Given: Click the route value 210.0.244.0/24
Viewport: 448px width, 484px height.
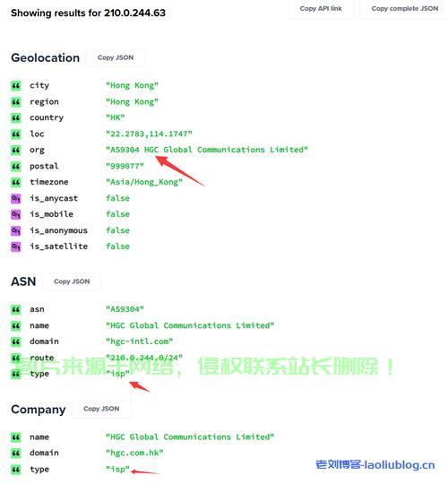Looking at the screenshot, I should pyautogui.click(x=144, y=358).
